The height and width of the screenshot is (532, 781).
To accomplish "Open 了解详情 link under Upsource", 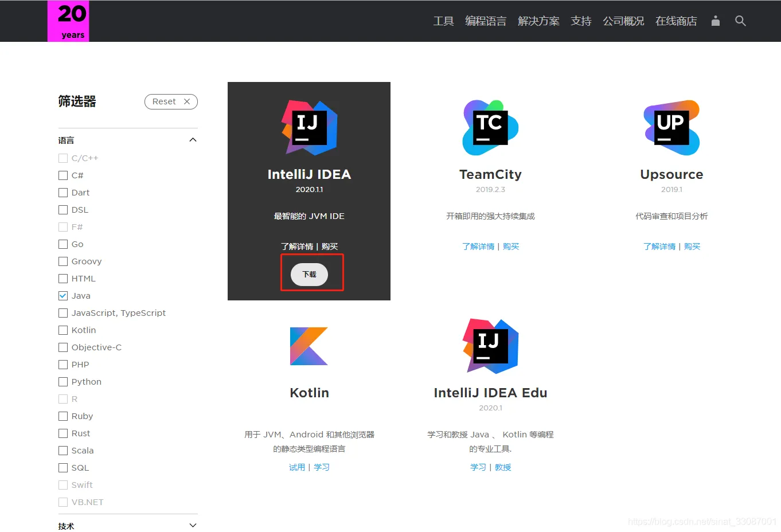I will pos(659,247).
